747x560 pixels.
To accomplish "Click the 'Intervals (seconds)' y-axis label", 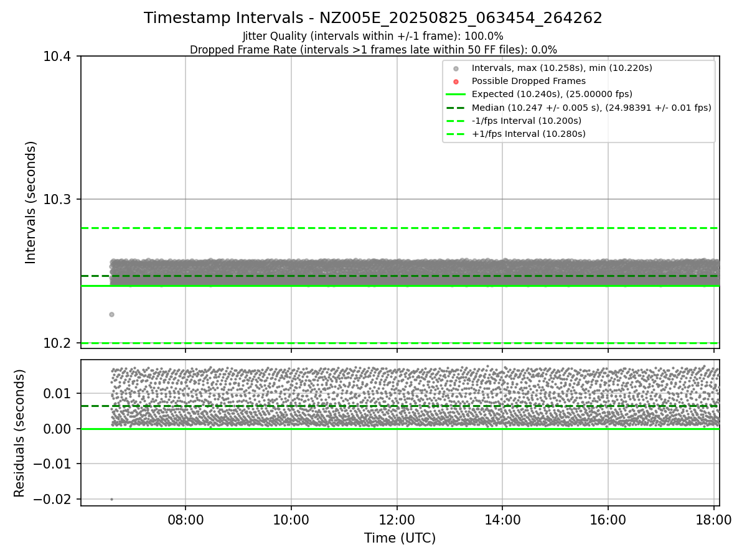I will tap(32, 202).
